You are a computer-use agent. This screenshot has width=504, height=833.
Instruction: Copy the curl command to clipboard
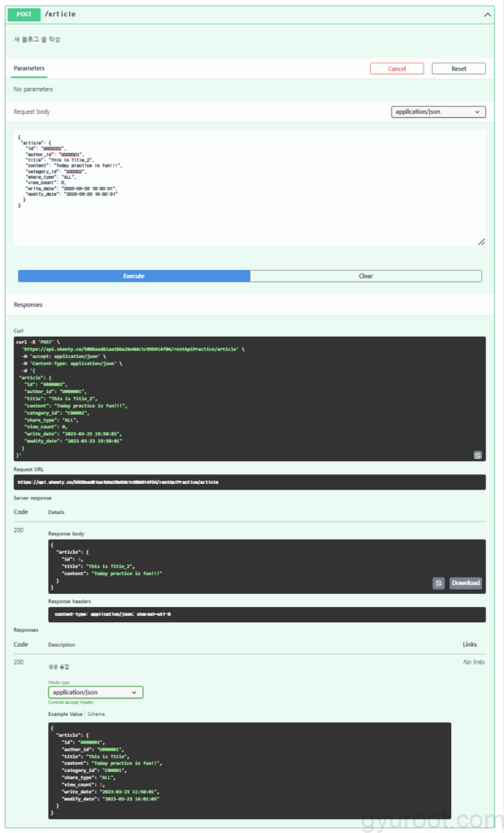[478, 455]
